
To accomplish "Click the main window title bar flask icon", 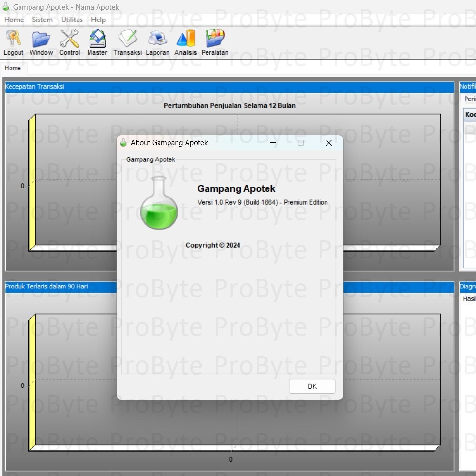I will (6, 7).
